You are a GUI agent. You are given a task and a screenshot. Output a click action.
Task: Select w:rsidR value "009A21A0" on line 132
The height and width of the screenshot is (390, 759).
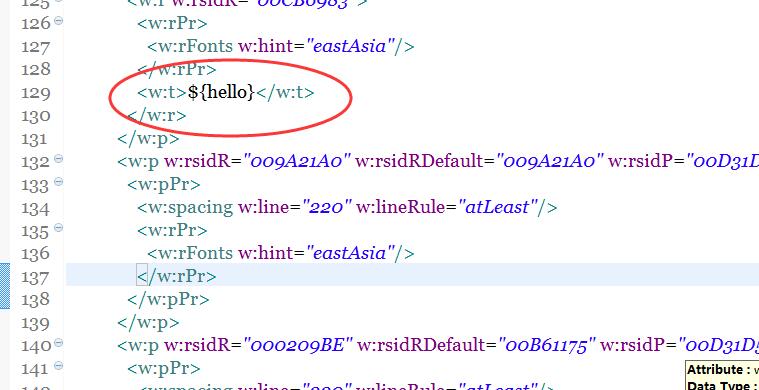[x=297, y=161]
